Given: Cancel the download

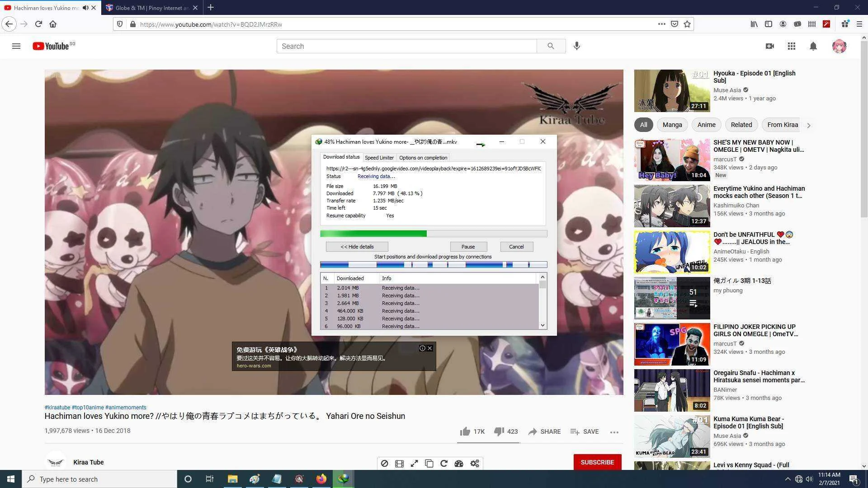Looking at the screenshot, I should [516, 247].
